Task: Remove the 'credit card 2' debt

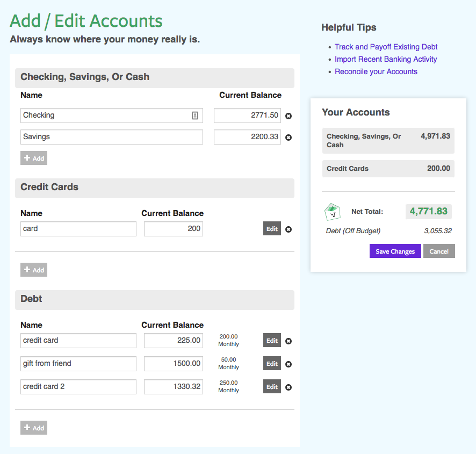Action: pos(289,387)
